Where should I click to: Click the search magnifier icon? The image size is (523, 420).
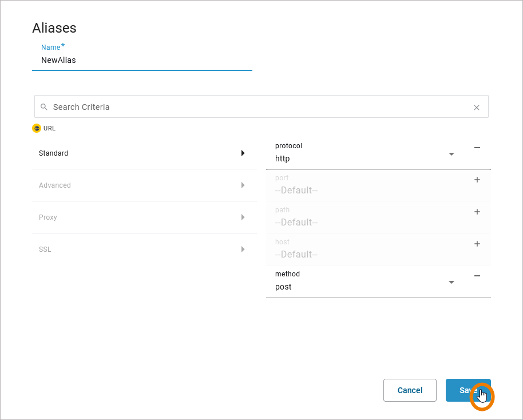tap(43, 107)
